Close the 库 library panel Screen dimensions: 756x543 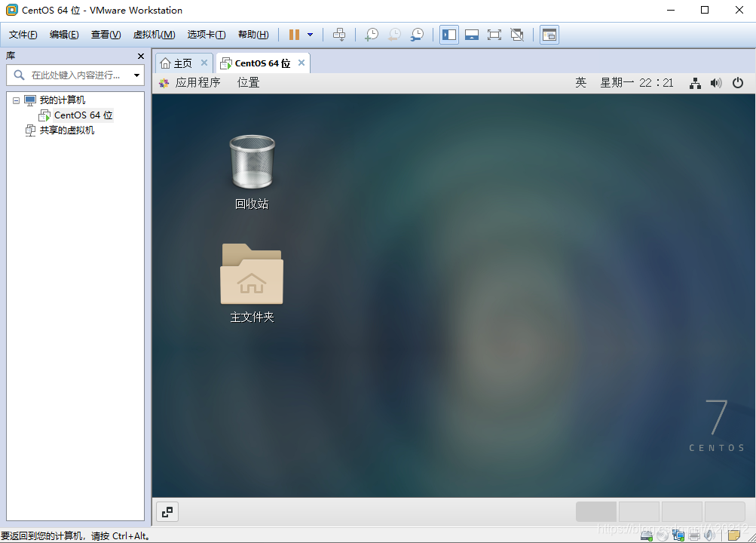[x=141, y=57]
